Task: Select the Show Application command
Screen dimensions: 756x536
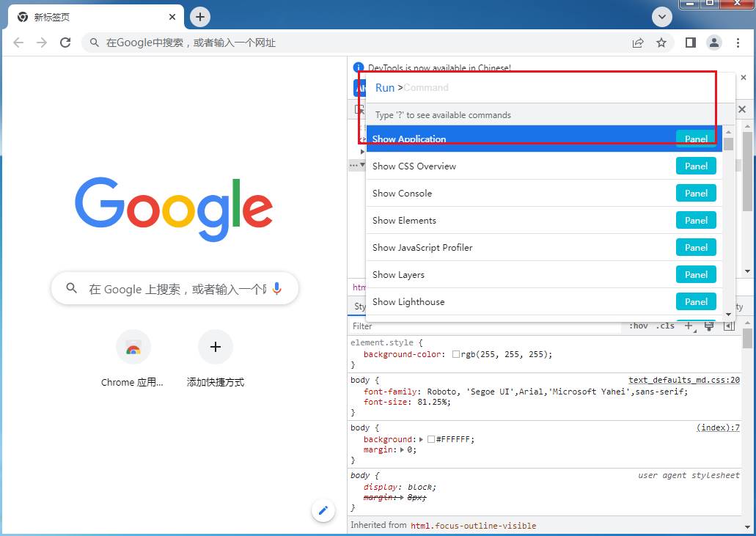Action: (544, 139)
